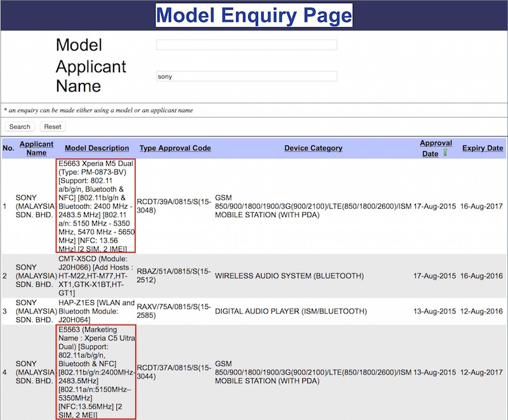Click row number 1 cell
508x420 pixels.
click(x=4, y=206)
